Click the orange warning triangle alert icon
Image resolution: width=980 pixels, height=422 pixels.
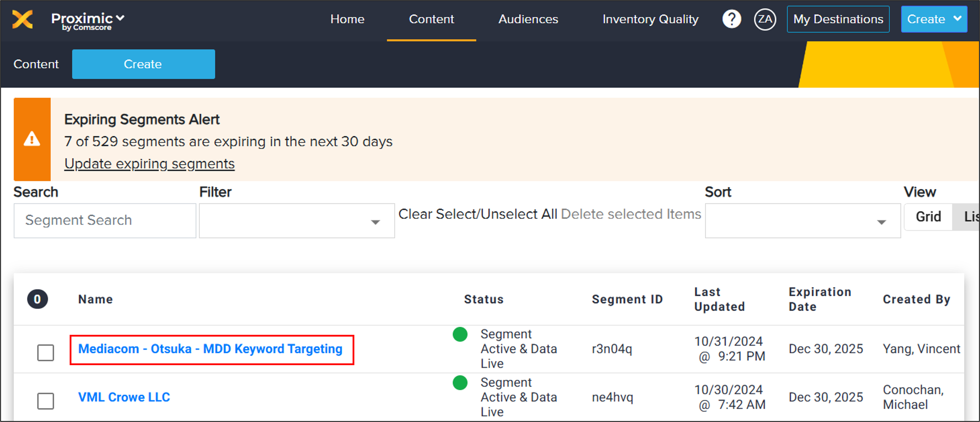click(x=32, y=139)
